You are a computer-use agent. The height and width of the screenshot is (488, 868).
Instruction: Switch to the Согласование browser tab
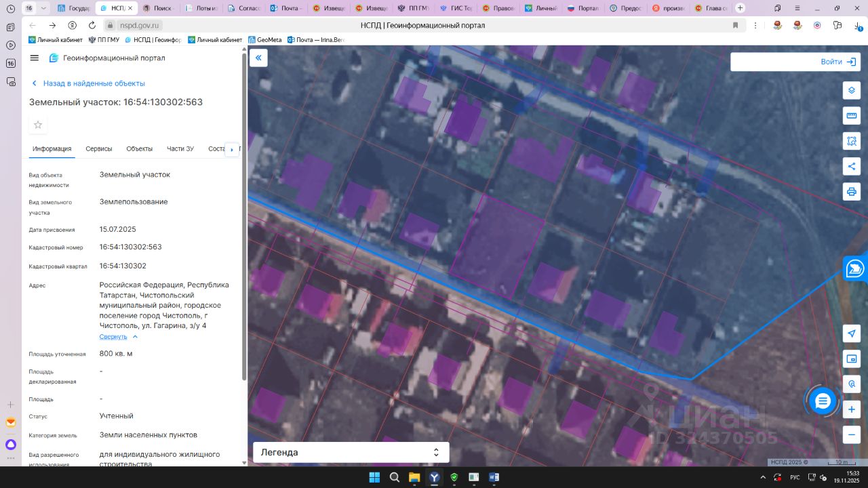tap(243, 8)
